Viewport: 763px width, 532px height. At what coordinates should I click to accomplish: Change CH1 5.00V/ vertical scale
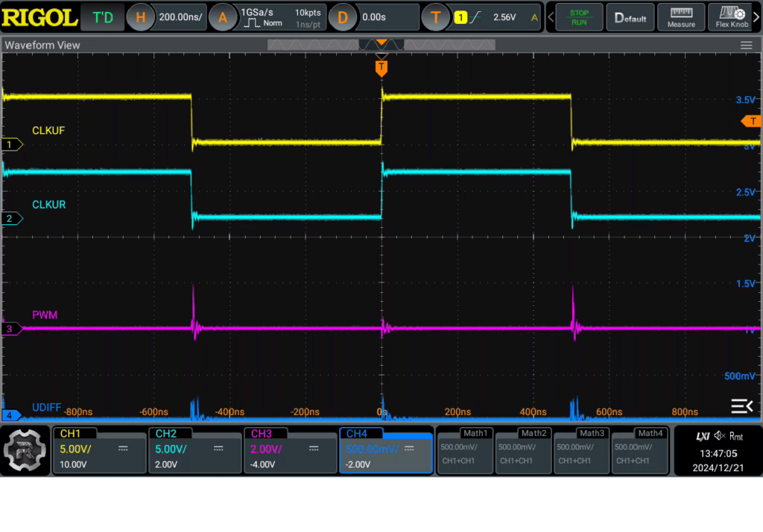click(75, 449)
